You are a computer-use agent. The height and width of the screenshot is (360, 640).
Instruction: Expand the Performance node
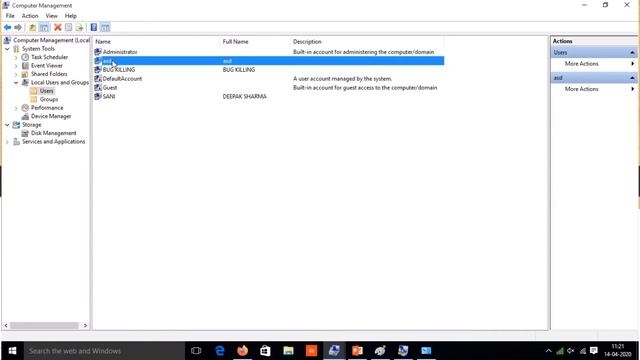16,108
